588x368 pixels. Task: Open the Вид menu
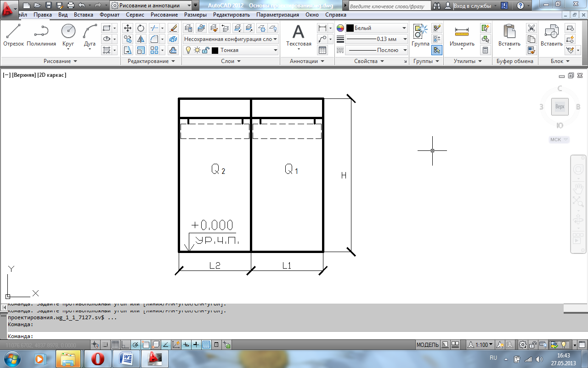[63, 15]
